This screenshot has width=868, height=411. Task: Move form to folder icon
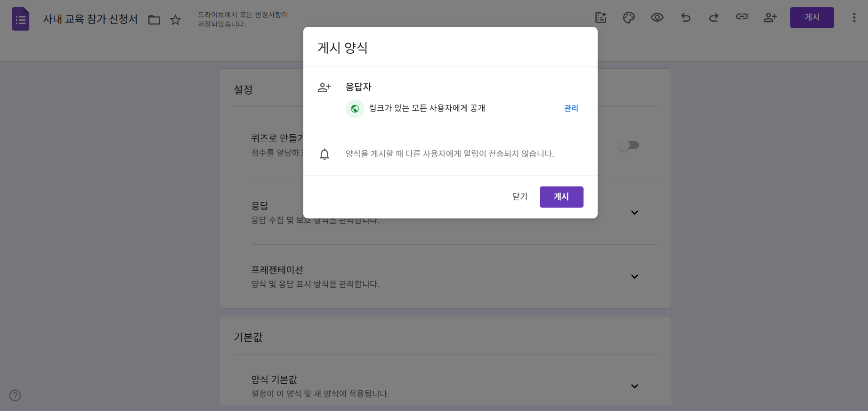(x=154, y=20)
